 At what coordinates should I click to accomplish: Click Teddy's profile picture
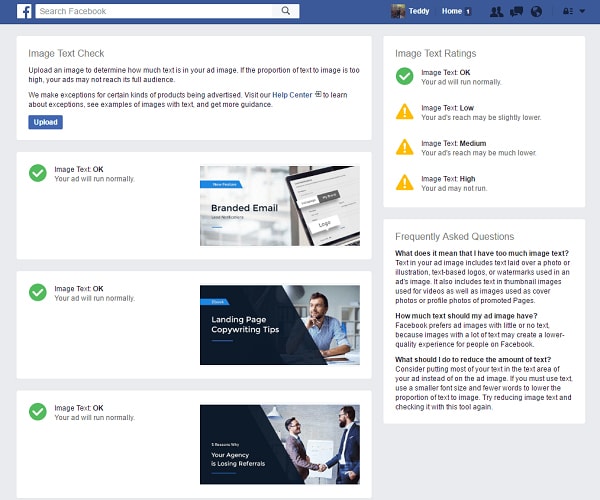pyautogui.click(x=398, y=11)
